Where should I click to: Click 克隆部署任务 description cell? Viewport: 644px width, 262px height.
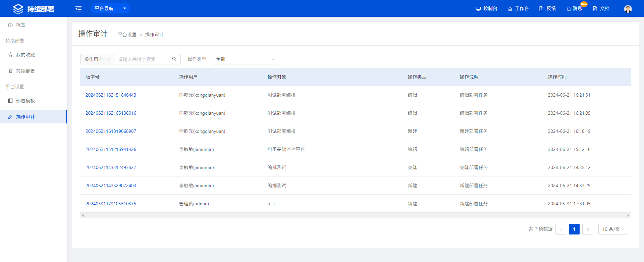[474, 167]
